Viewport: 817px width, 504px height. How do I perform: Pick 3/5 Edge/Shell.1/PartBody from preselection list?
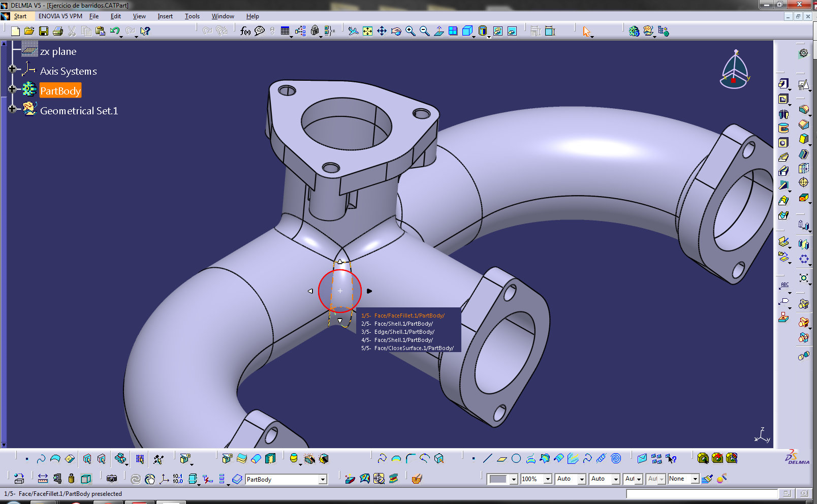click(398, 332)
